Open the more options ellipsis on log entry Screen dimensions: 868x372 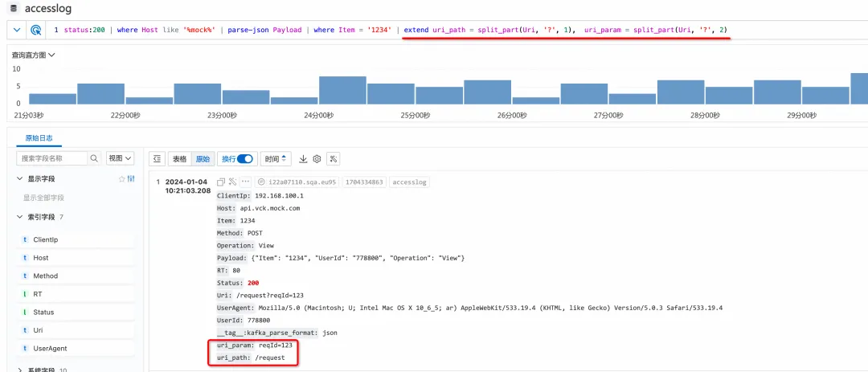246,182
